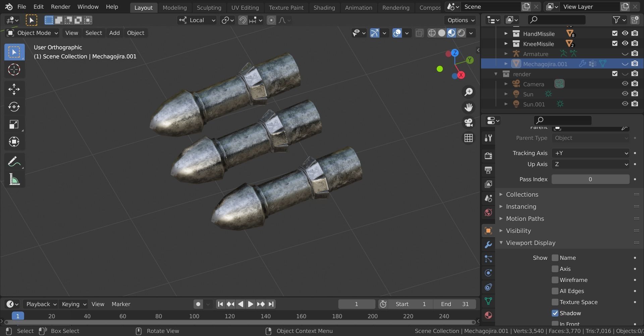Viewport: 644px width, 336px height.
Task: Hide the Camera object with the eye icon
Action: click(625, 84)
